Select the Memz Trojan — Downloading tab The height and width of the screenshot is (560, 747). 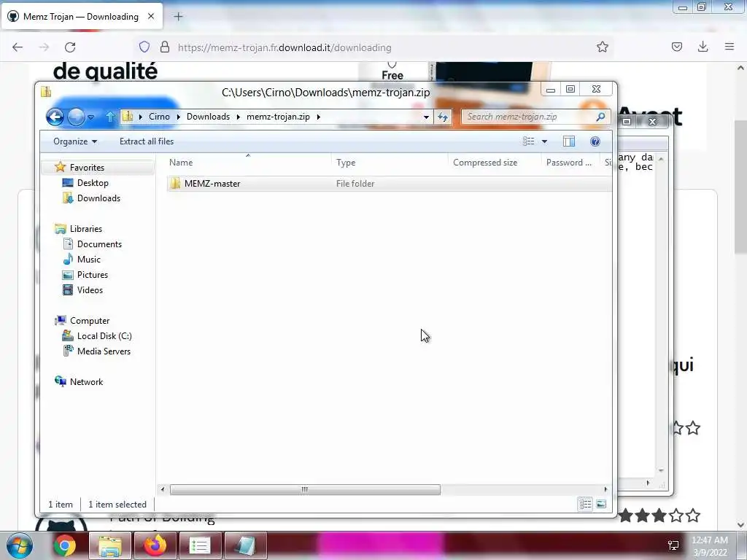(x=82, y=16)
